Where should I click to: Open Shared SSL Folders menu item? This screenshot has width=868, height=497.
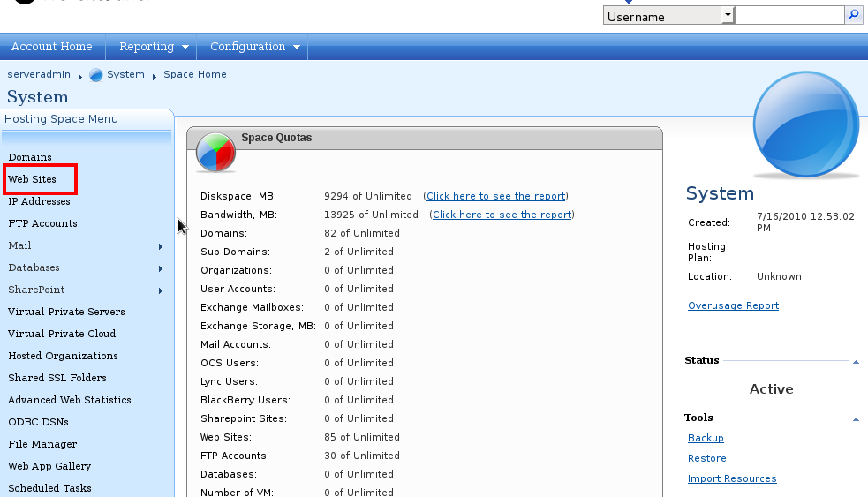pos(57,378)
